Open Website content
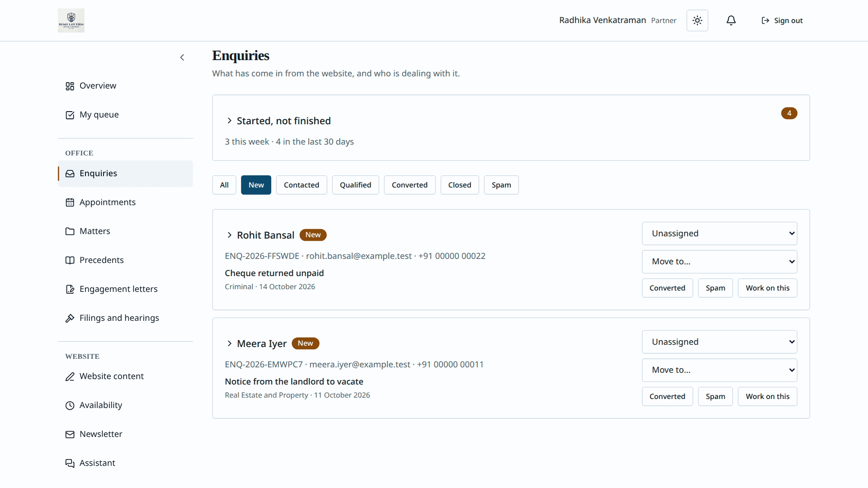The width and height of the screenshot is (868, 488). pos(125,376)
